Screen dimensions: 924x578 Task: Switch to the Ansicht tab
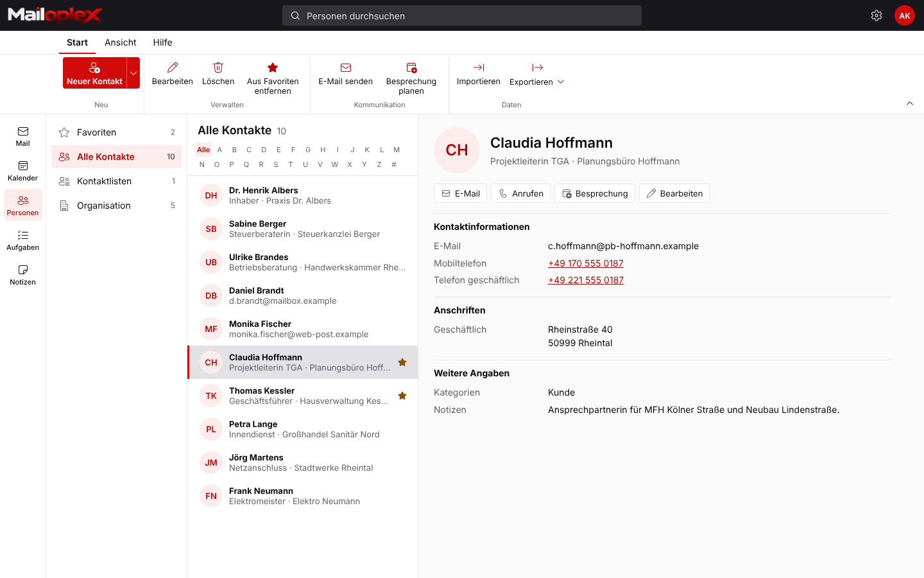[121, 42]
